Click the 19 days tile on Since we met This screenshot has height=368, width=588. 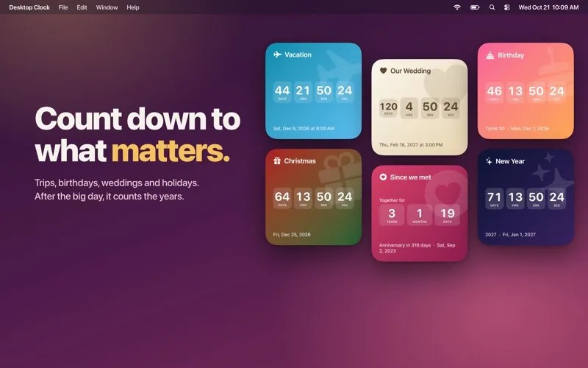click(x=447, y=215)
